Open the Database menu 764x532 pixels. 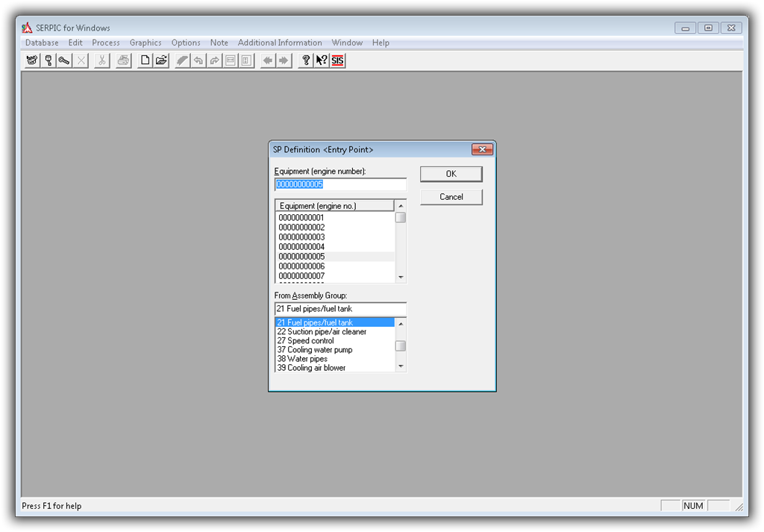(x=42, y=43)
